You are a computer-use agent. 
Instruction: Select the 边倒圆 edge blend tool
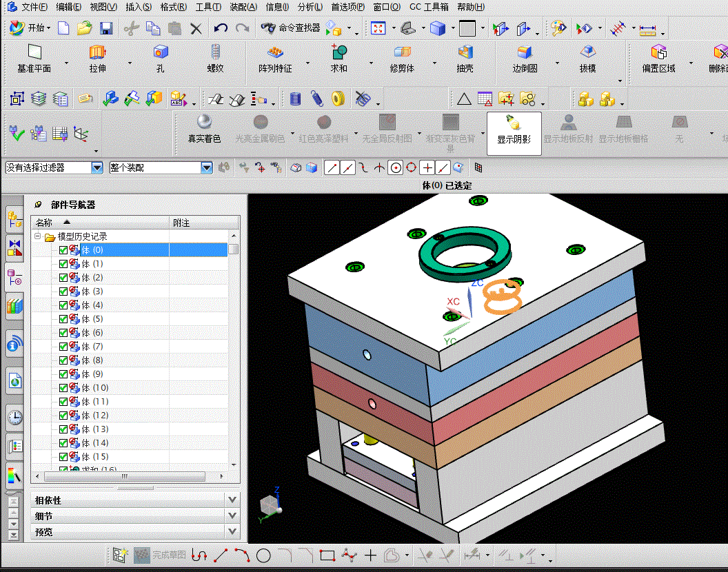pos(525,59)
